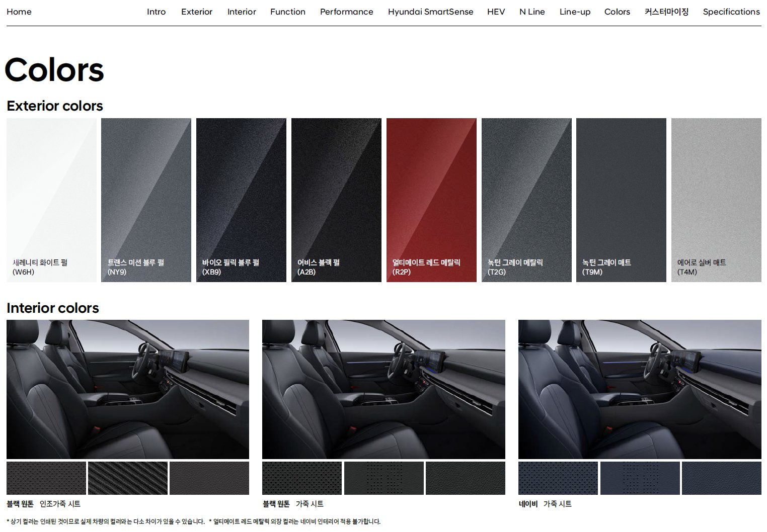
Task: Choose 트랜스 미션 블루 펄 (NY9) swatch
Action: click(146, 200)
